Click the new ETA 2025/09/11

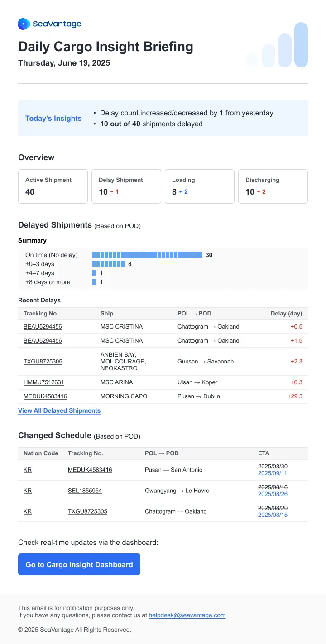coord(273,473)
